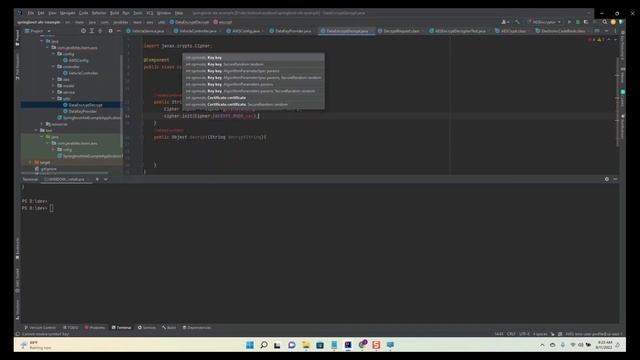Open the View menu
Screen dimensions: 640x360
point(52,13)
